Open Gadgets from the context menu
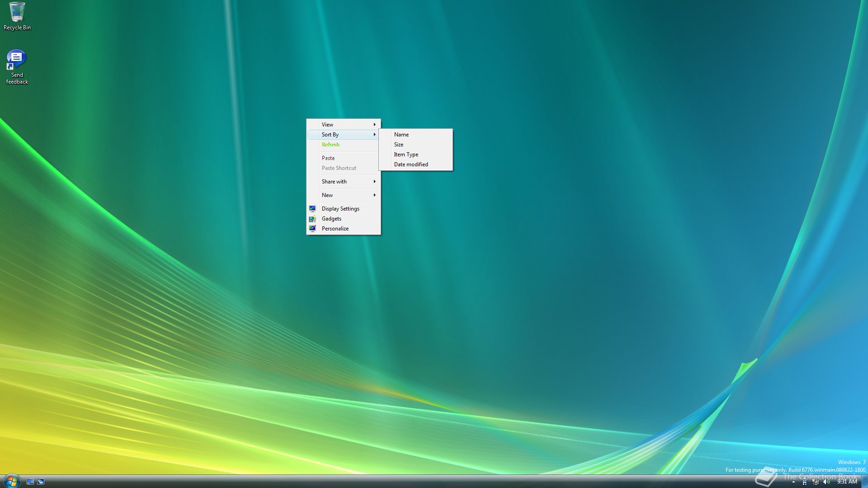868x488 pixels. click(344, 218)
